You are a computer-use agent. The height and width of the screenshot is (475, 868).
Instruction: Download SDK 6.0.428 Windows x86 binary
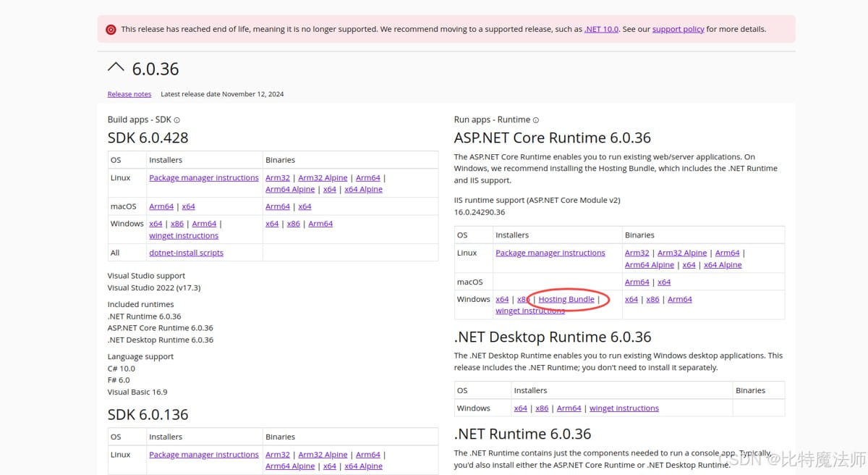tap(293, 224)
